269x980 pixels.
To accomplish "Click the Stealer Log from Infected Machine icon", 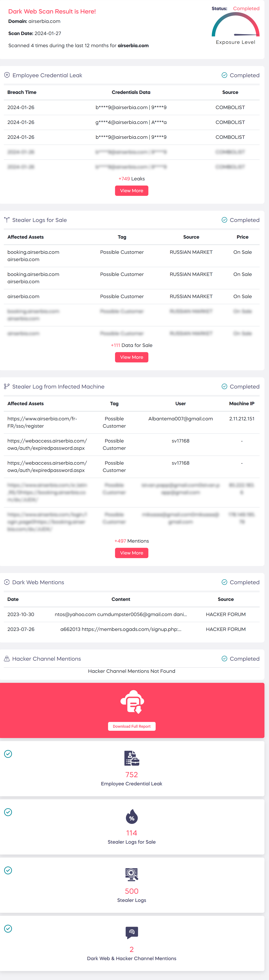I will [7, 387].
